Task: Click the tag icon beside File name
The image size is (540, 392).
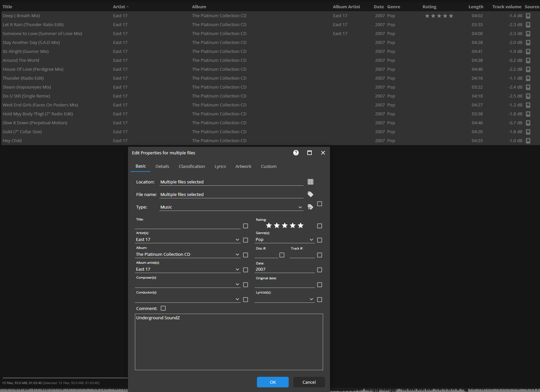Action: (x=311, y=194)
